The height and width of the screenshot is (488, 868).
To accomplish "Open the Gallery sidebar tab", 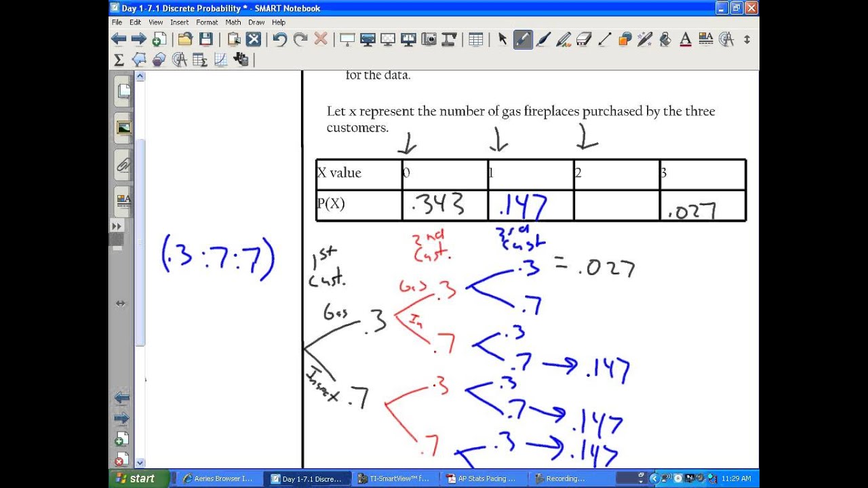I will (x=123, y=128).
